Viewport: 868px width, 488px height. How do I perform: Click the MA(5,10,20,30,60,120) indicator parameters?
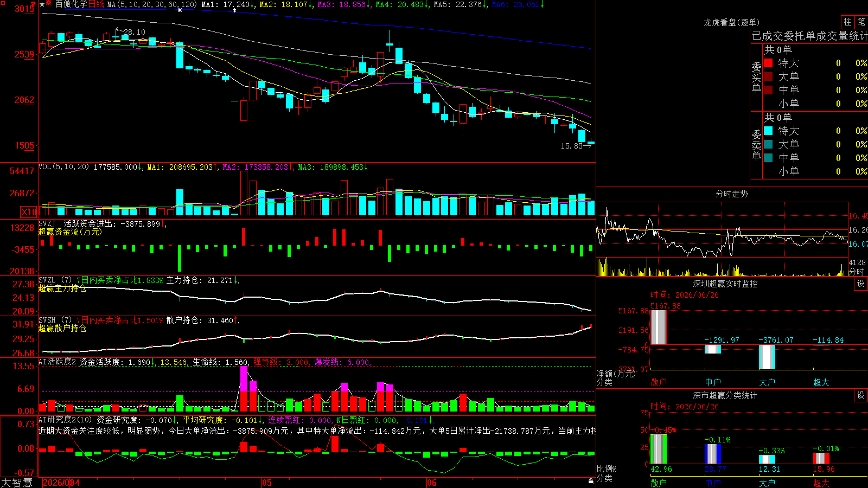point(152,4)
